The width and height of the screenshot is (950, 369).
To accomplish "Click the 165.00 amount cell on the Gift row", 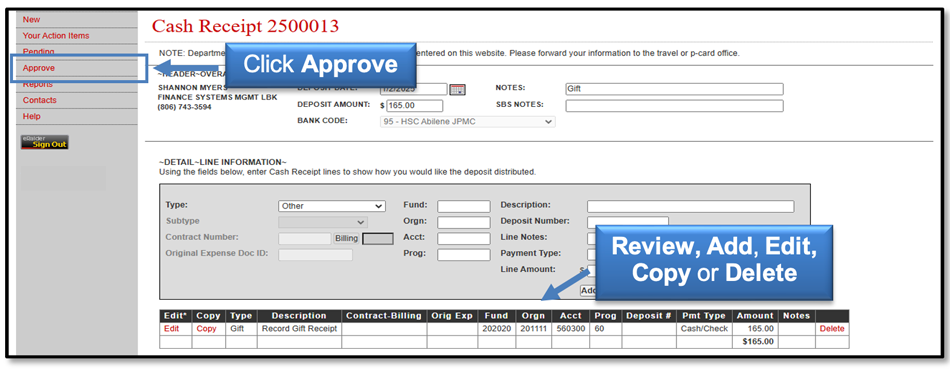I will tap(755, 328).
